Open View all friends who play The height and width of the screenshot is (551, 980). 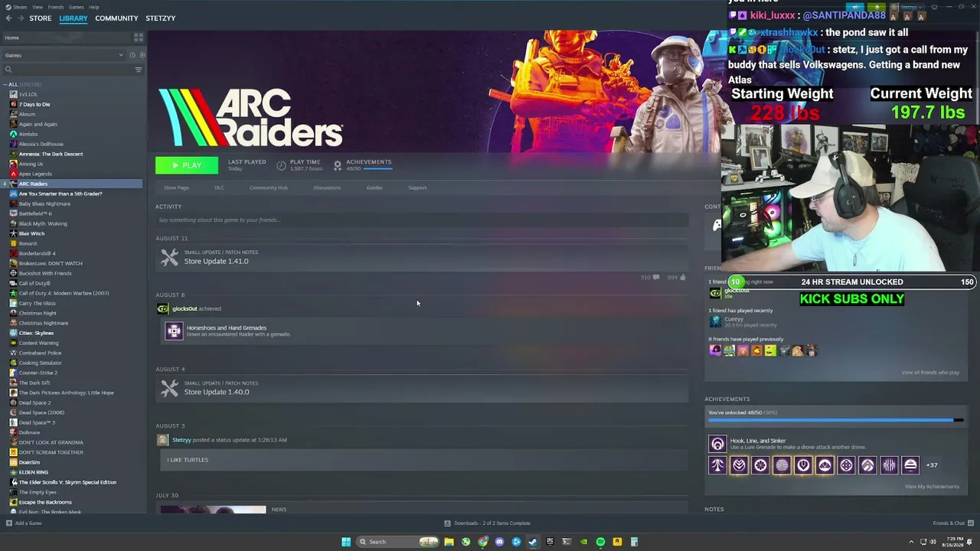pos(930,373)
